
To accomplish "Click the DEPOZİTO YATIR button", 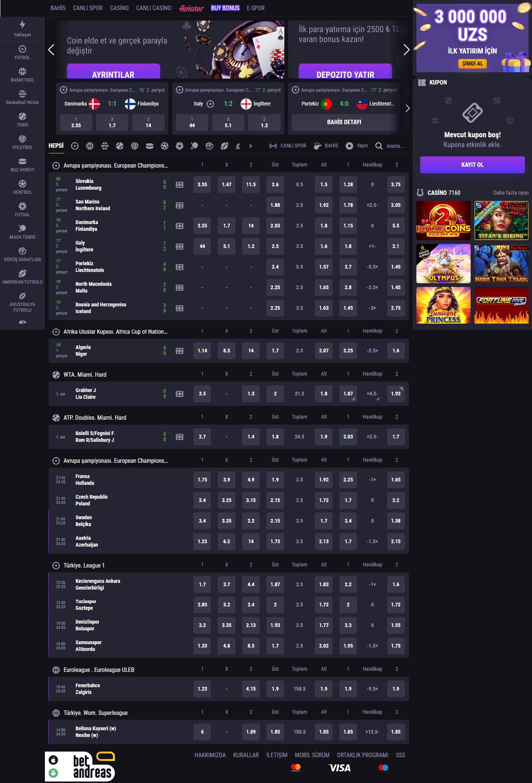I will pyautogui.click(x=345, y=72).
